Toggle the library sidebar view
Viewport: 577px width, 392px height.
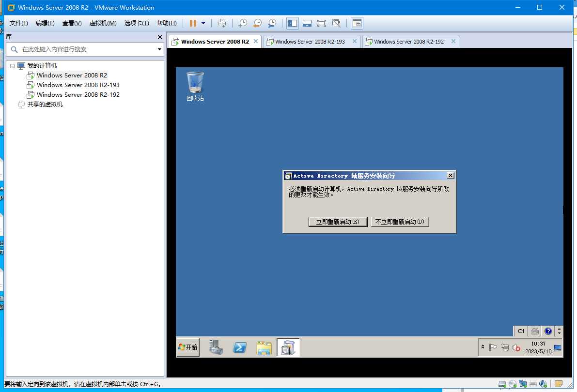293,23
